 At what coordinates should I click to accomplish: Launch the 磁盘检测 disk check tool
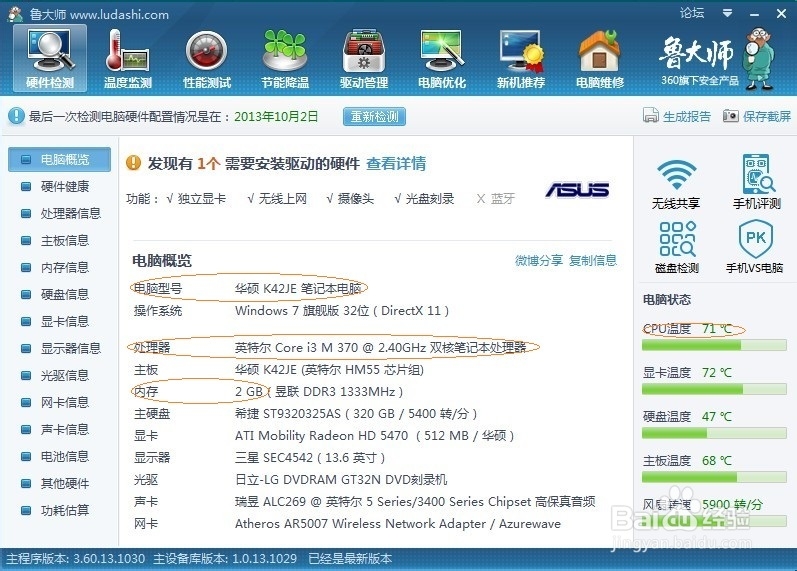(x=677, y=247)
